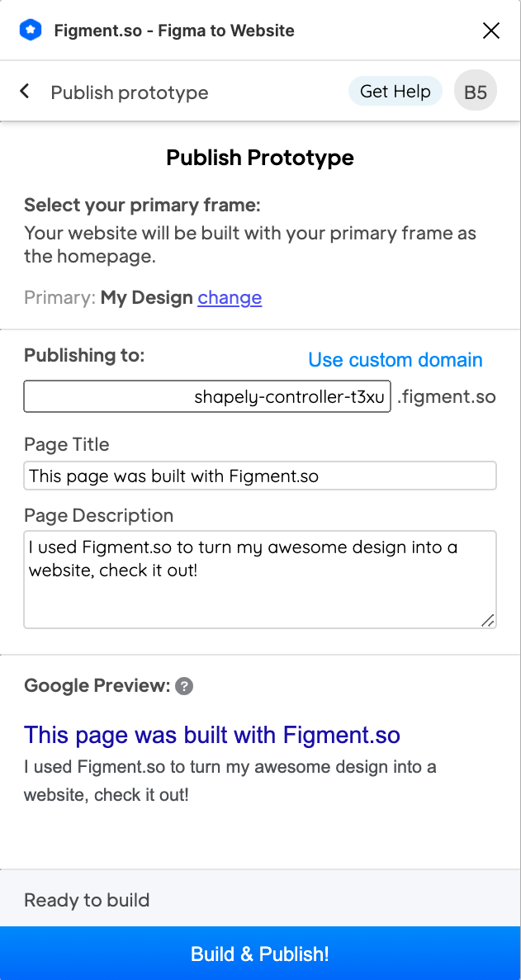The height and width of the screenshot is (980, 521).
Task: Click the Google Preview help question-mark icon
Action: (183, 686)
